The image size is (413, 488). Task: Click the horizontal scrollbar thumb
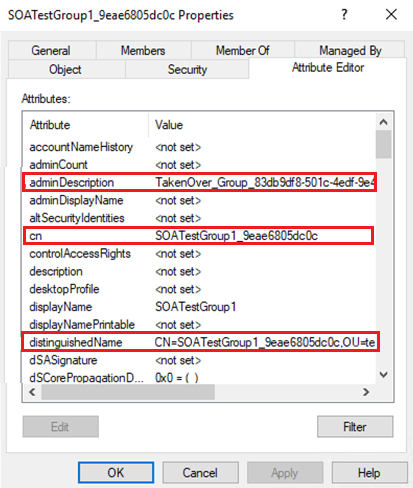click(128, 392)
